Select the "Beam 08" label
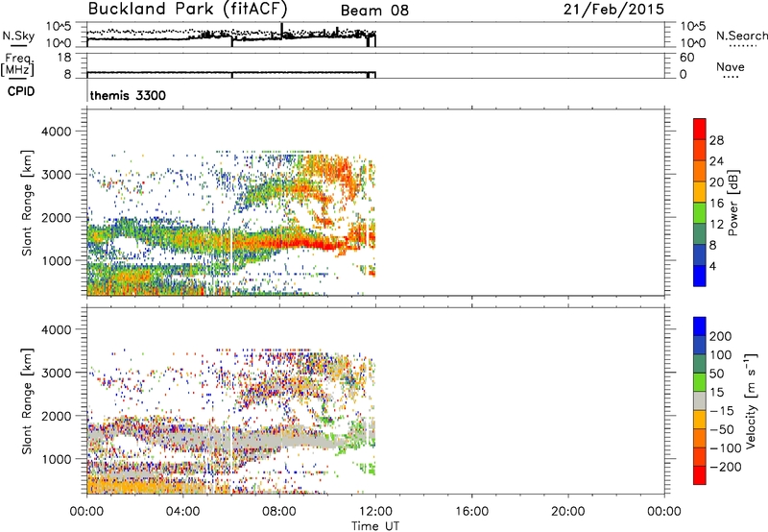 (374, 11)
